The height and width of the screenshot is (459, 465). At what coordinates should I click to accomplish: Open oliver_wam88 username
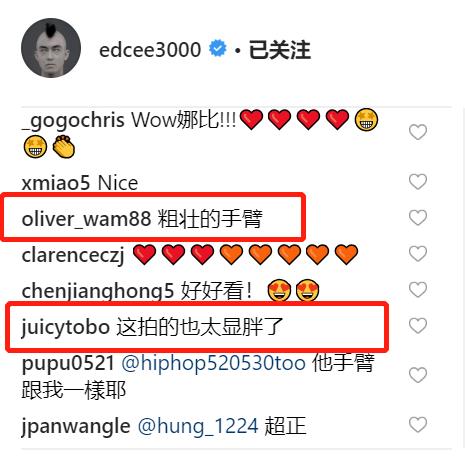click(86, 219)
